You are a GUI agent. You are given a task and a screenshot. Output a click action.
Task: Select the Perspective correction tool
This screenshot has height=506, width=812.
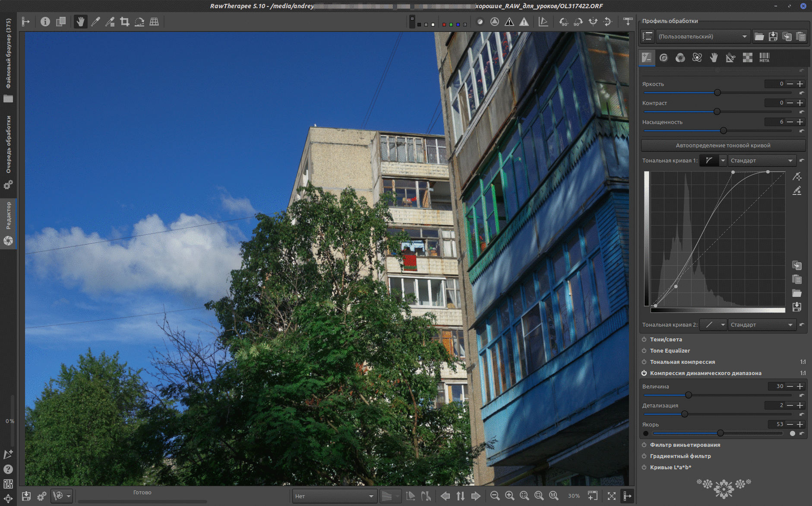click(154, 22)
